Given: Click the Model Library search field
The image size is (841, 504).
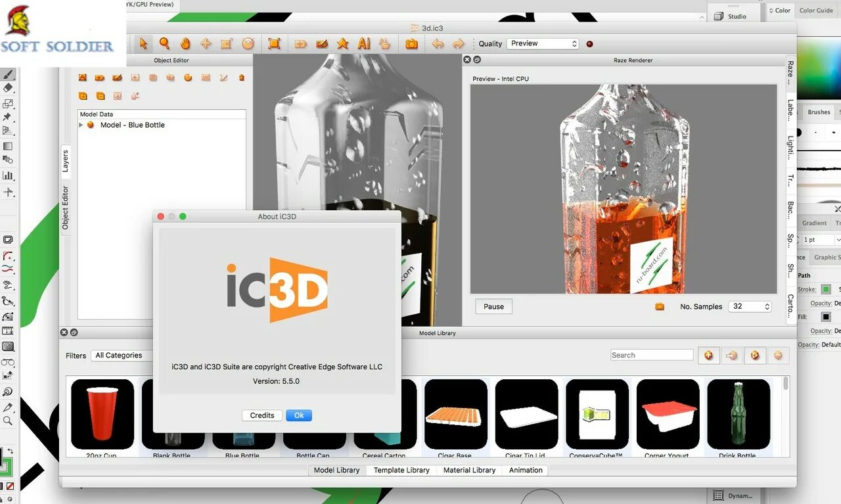Looking at the screenshot, I should pos(652,355).
